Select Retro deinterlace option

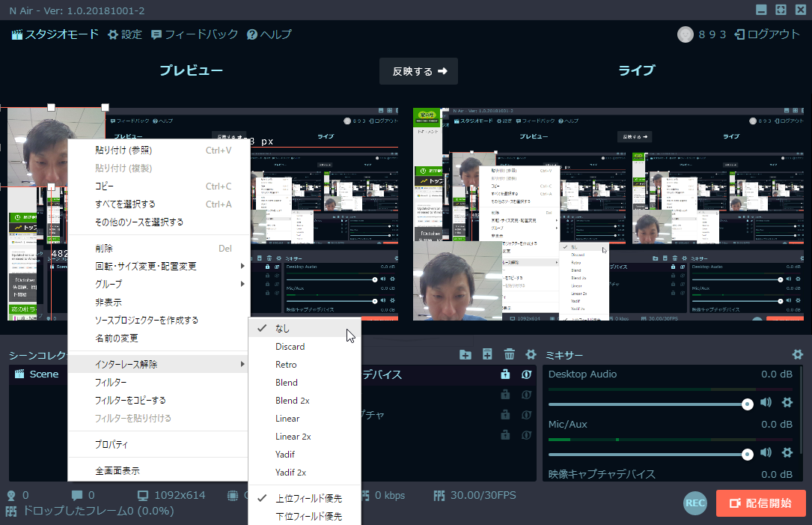point(305,364)
